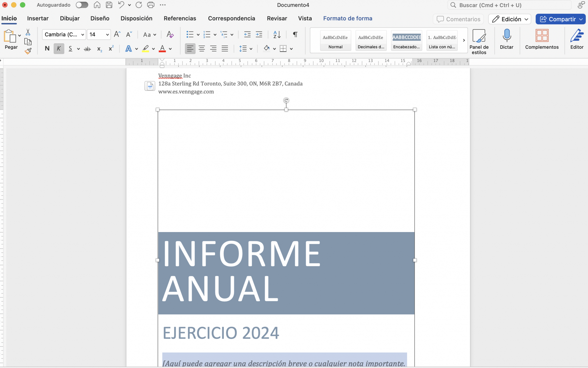Click the Clear formatting icon
Screen dimensions: 588x368
[170, 34]
